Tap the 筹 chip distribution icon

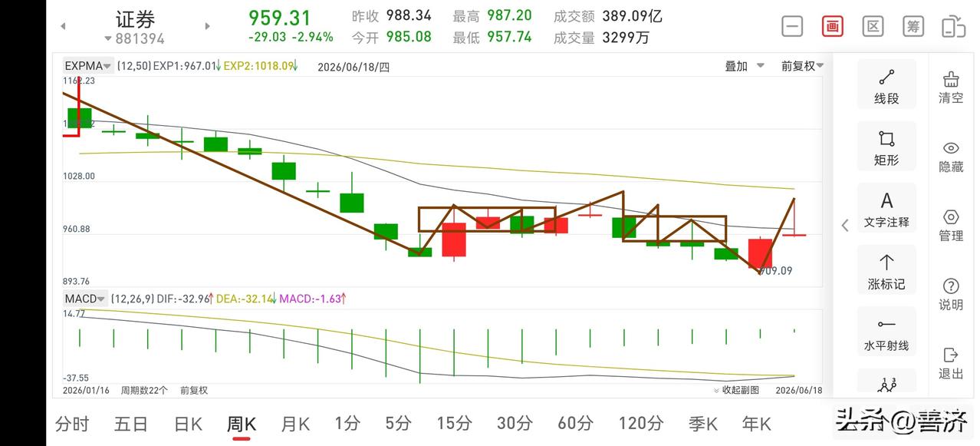click(x=913, y=26)
